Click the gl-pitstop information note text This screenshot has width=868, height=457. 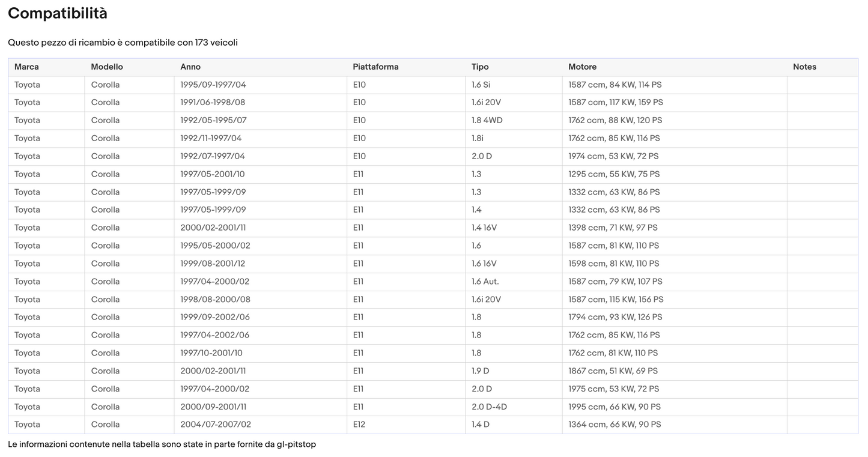pos(162,444)
